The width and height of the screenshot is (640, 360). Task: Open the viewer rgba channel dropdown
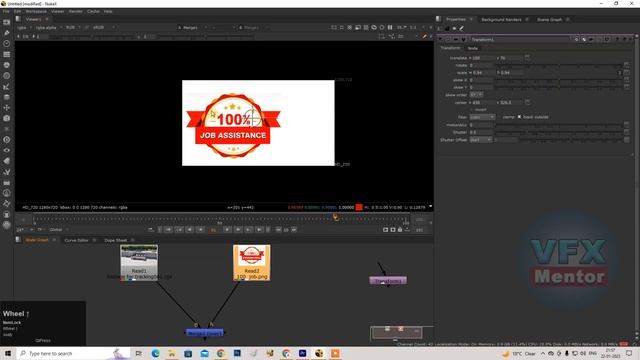pyautogui.click(x=24, y=27)
